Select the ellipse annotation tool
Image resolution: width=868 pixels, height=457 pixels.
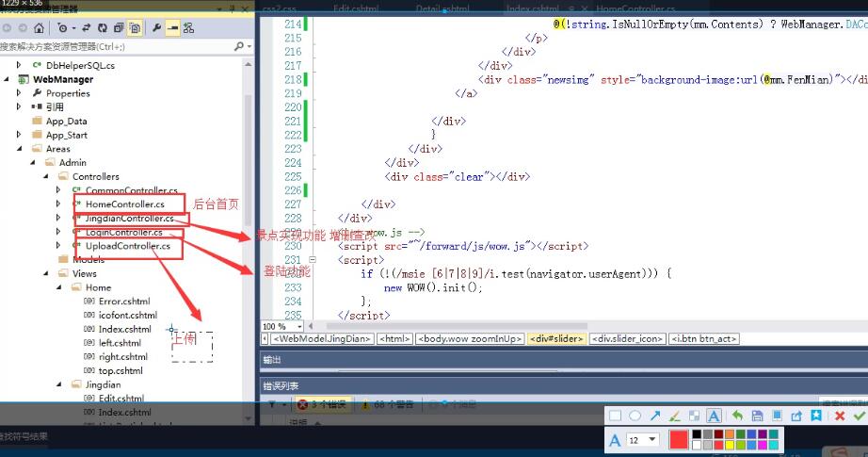[635, 416]
